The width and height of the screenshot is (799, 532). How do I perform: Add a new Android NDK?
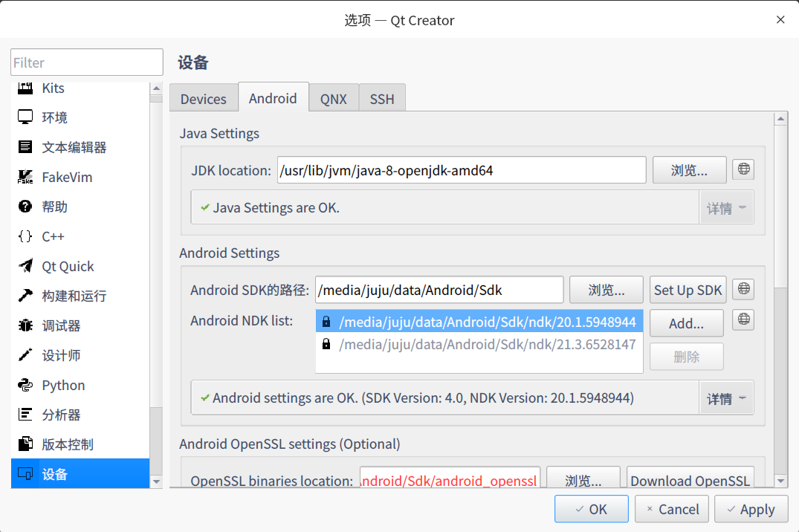click(x=686, y=323)
